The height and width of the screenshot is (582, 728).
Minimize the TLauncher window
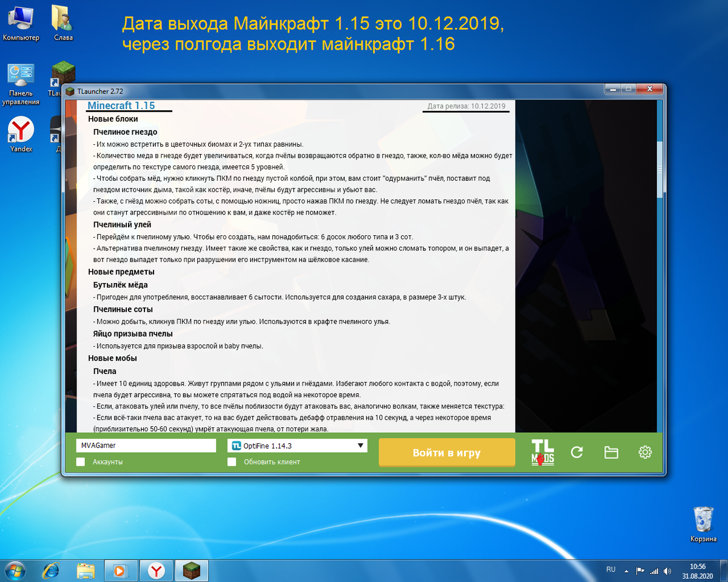(612, 90)
